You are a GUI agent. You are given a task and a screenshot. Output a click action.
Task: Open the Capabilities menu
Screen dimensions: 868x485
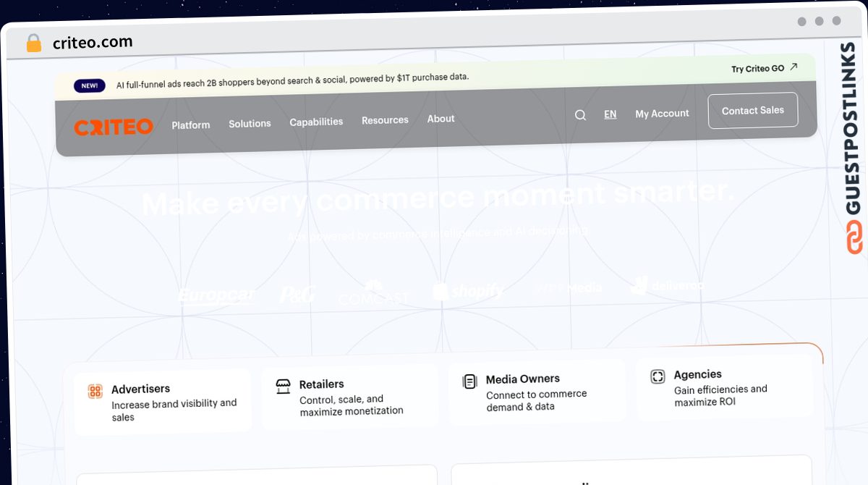[x=316, y=122]
